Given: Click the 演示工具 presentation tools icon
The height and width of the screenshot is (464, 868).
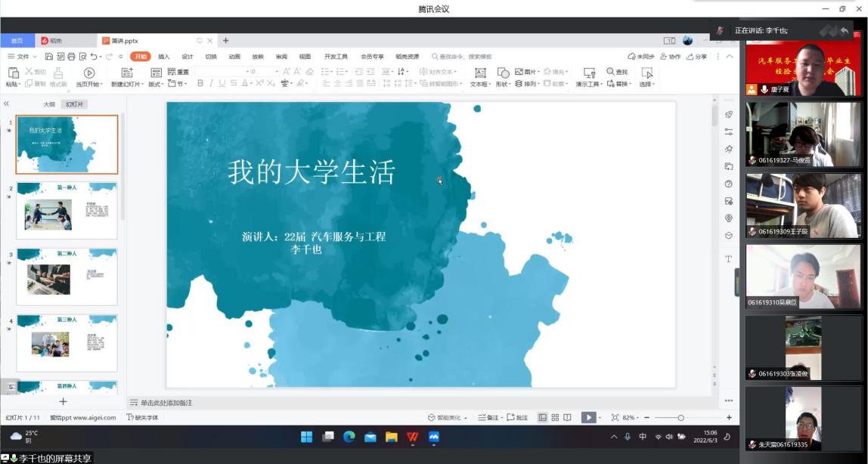Looking at the screenshot, I should point(589,73).
